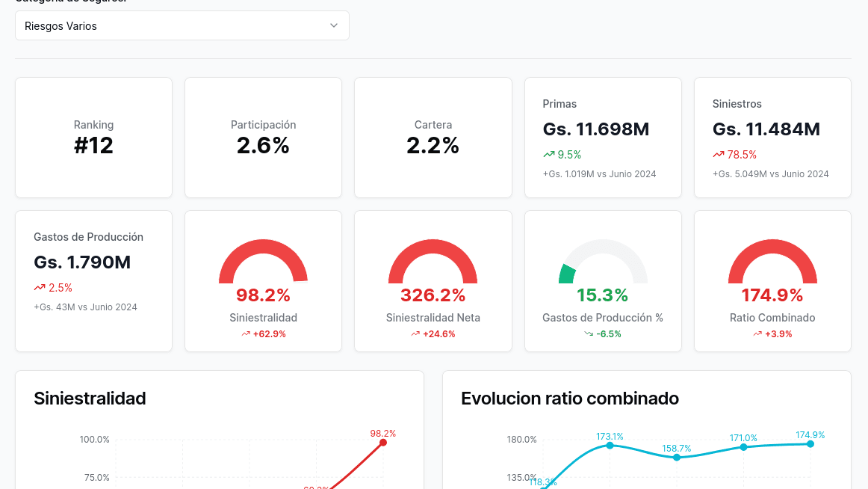Click the "Siniestros" card label
The image size is (868, 489).
click(737, 104)
